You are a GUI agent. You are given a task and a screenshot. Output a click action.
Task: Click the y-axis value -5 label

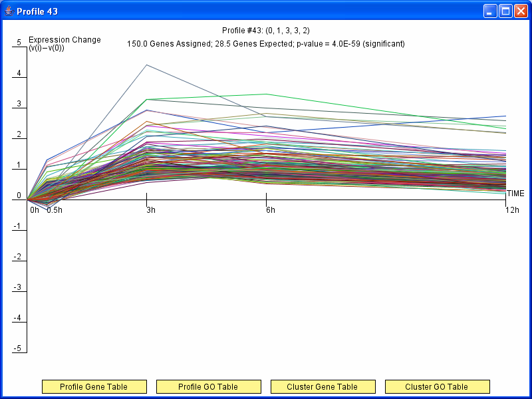click(x=17, y=348)
